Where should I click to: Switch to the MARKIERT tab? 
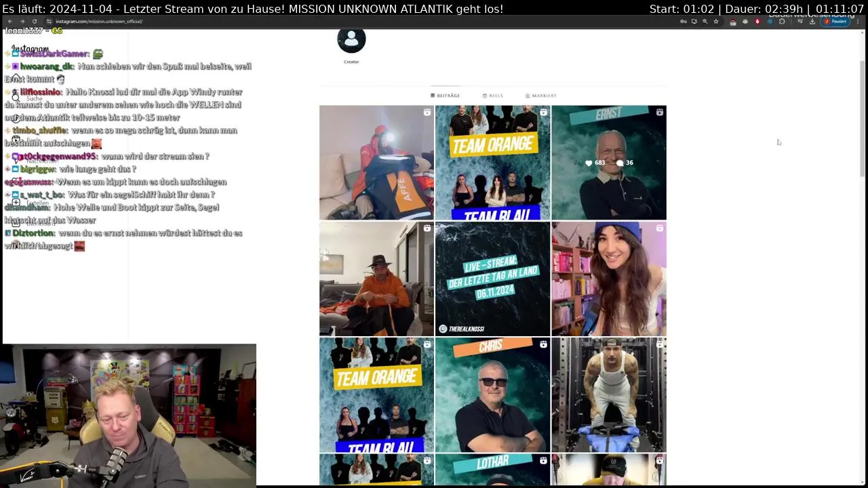pos(541,96)
